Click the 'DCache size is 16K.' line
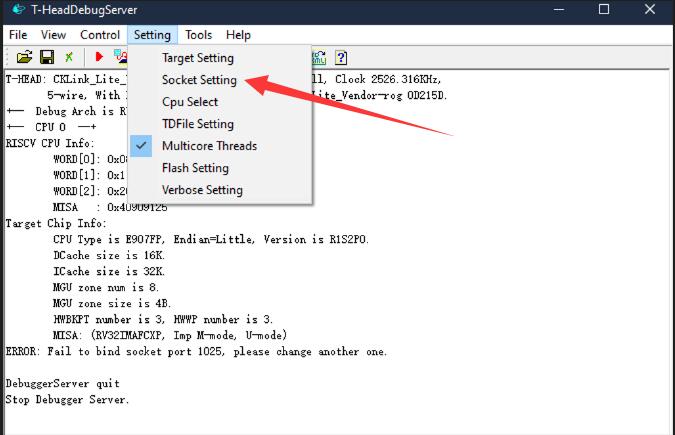 [109, 255]
